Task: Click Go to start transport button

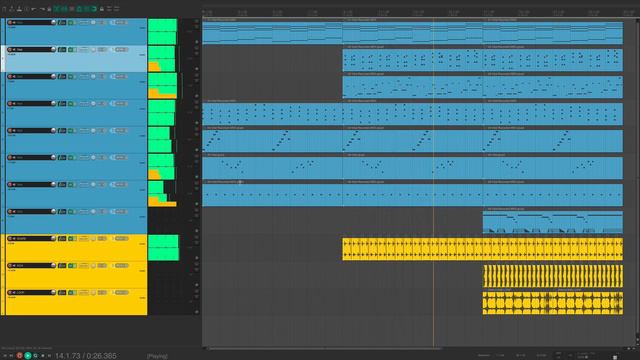Action: tap(4, 356)
